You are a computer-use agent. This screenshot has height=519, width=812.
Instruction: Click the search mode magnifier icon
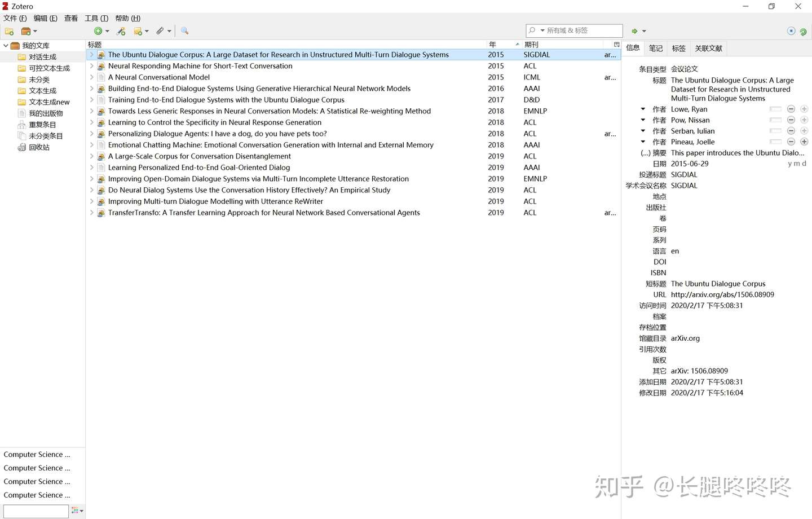[x=532, y=30]
